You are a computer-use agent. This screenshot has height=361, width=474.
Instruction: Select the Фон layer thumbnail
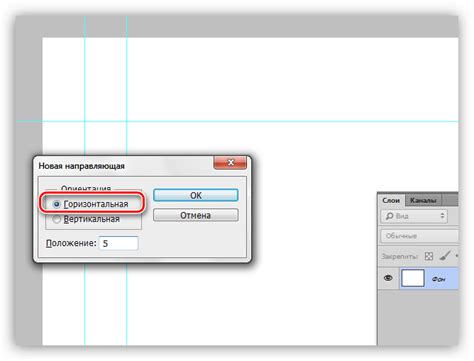tap(413, 278)
